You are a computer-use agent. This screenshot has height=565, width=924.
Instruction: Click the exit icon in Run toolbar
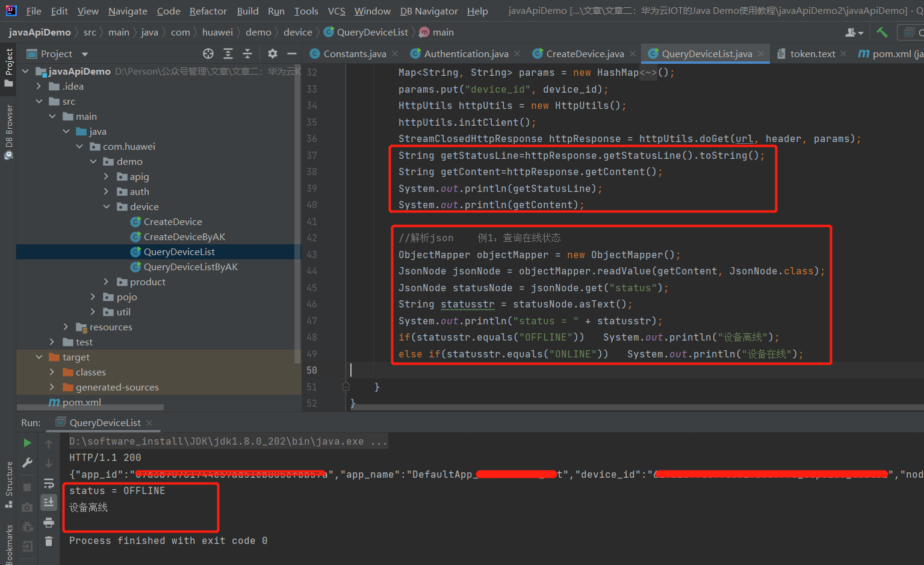27,546
